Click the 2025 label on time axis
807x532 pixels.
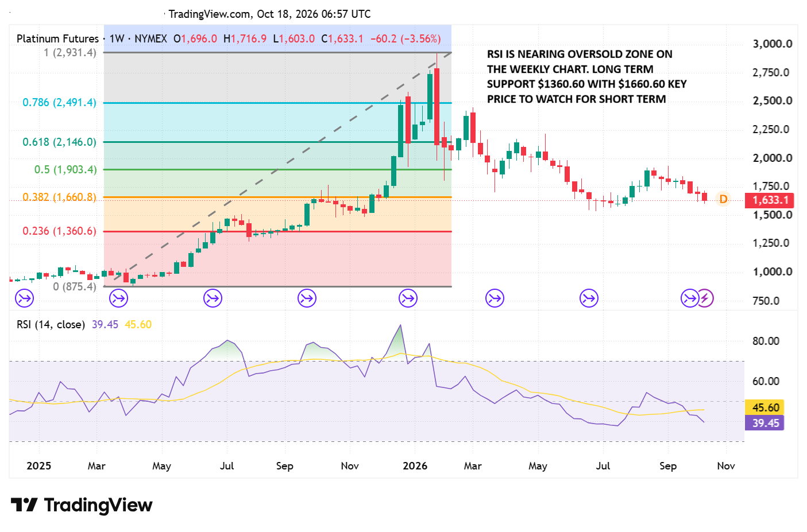click(x=38, y=465)
